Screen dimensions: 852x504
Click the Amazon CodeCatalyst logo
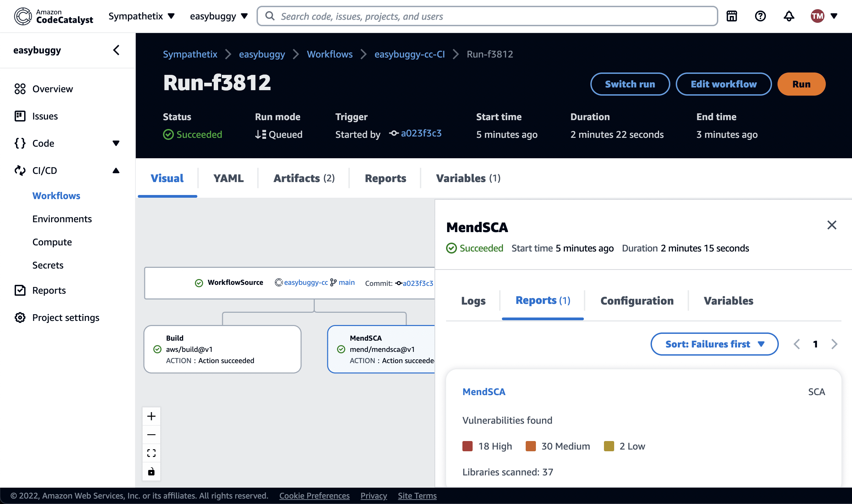[x=54, y=16]
